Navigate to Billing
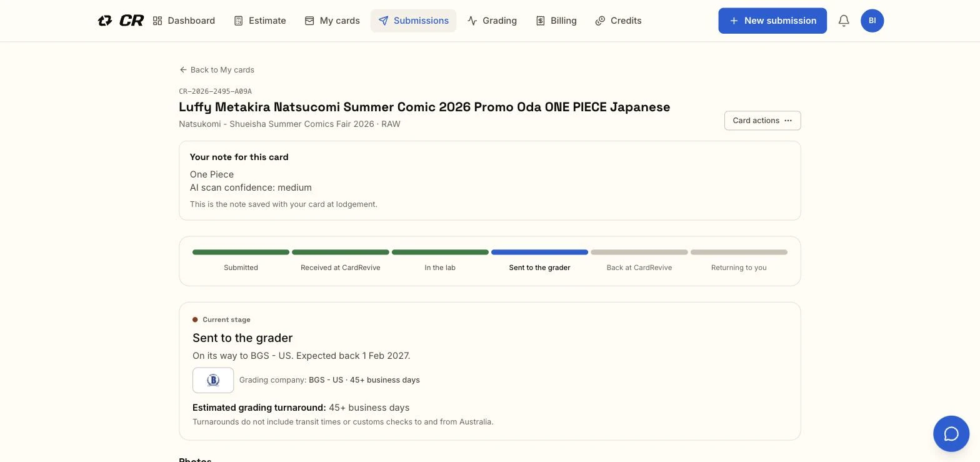 coord(556,21)
